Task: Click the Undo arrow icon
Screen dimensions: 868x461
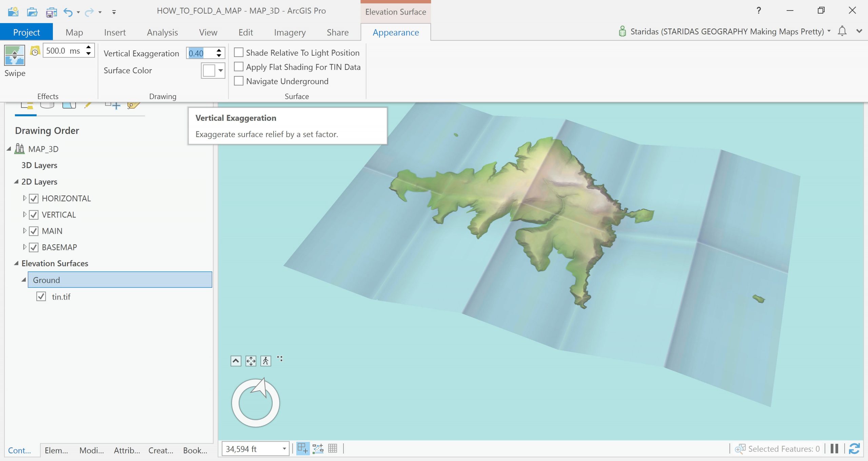Action: [x=68, y=12]
